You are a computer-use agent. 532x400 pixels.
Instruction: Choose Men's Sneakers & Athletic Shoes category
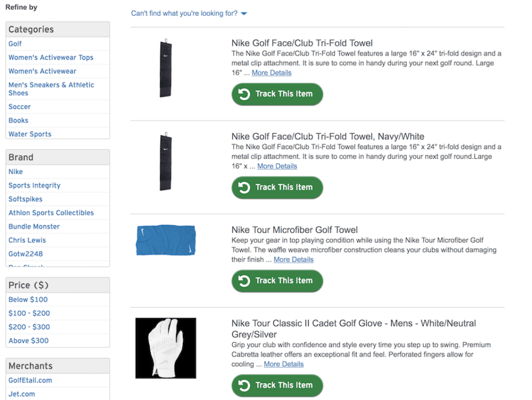pos(51,89)
